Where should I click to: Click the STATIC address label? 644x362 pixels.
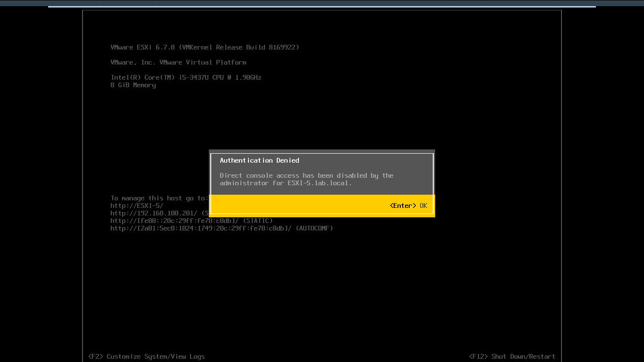coord(258,221)
